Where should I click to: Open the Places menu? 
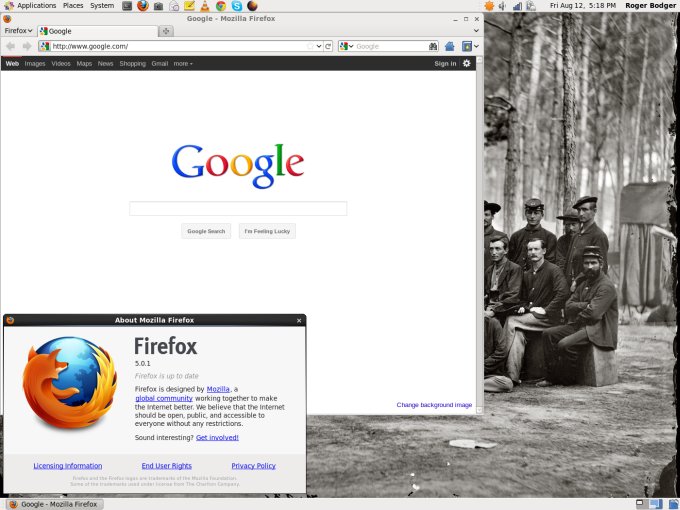73,6
